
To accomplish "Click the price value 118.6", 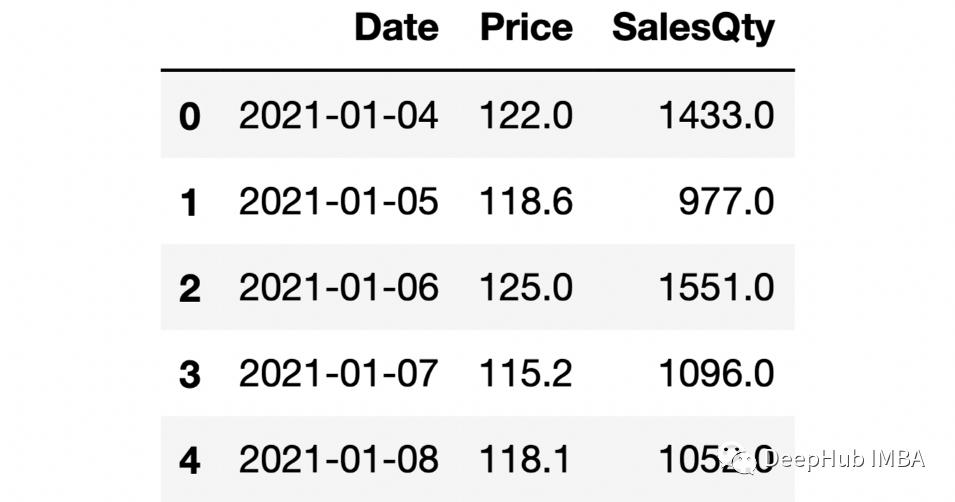I will click(526, 202).
